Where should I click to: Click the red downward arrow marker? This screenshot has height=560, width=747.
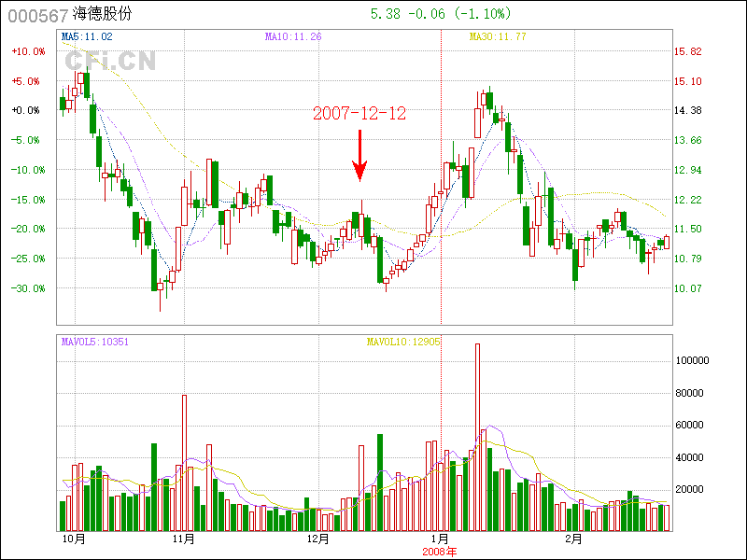[359, 157]
